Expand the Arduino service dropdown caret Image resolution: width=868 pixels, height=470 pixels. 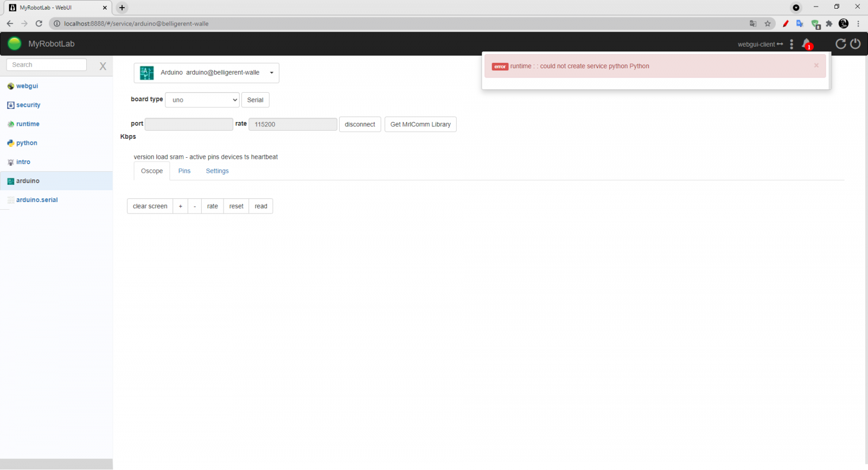[x=272, y=73]
